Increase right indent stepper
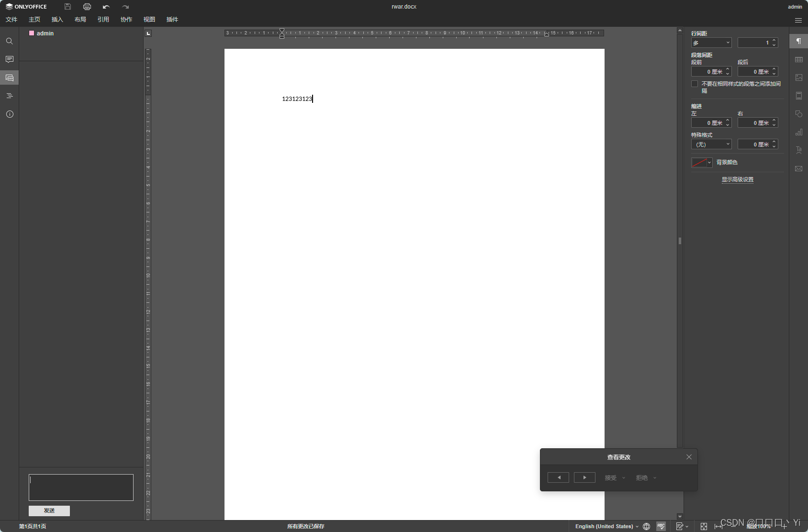This screenshot has height=532, width=808. [x=774, y=120]
